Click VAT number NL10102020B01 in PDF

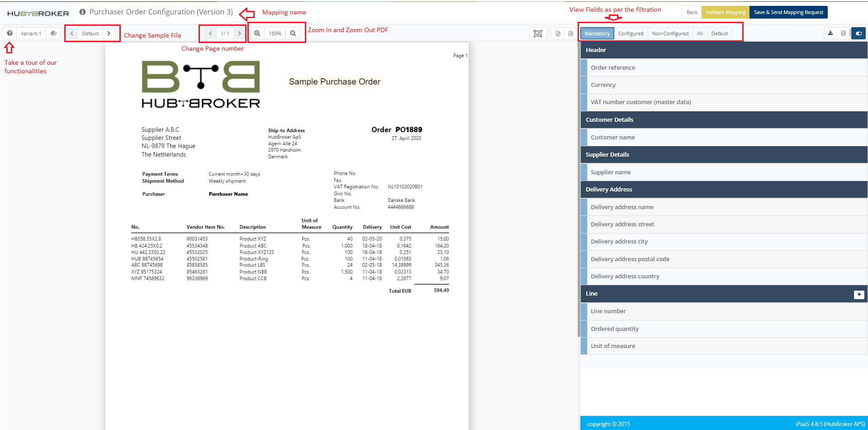[405, 186]
